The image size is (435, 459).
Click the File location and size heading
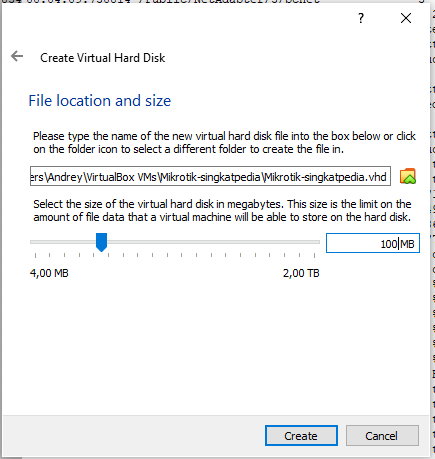(x=100, y=101)
